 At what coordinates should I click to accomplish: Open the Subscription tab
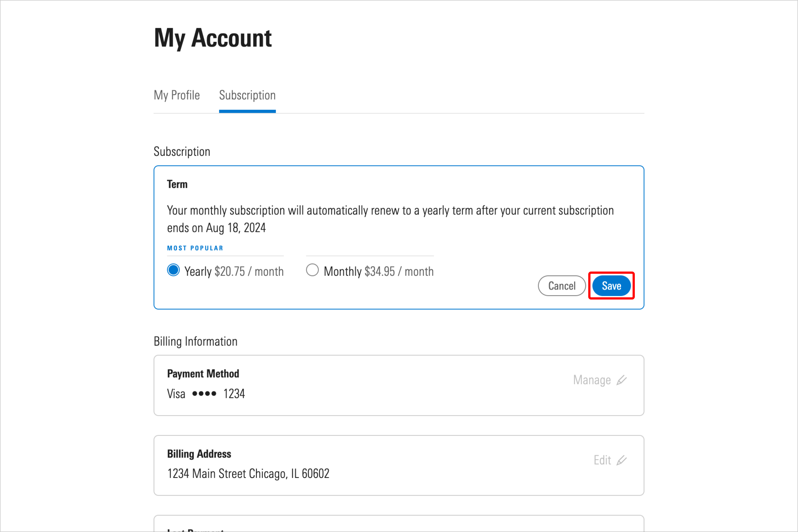(247, 95)
